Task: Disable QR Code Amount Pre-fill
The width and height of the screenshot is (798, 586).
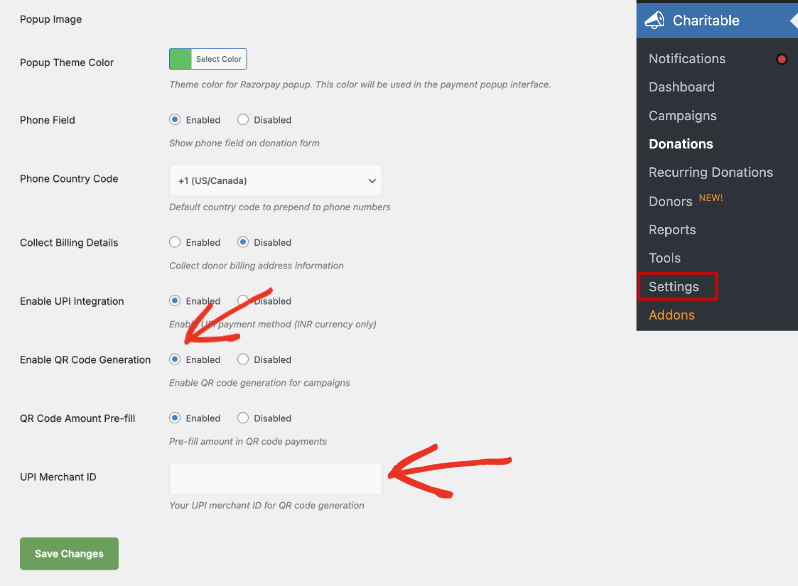Action: point(243,418)
